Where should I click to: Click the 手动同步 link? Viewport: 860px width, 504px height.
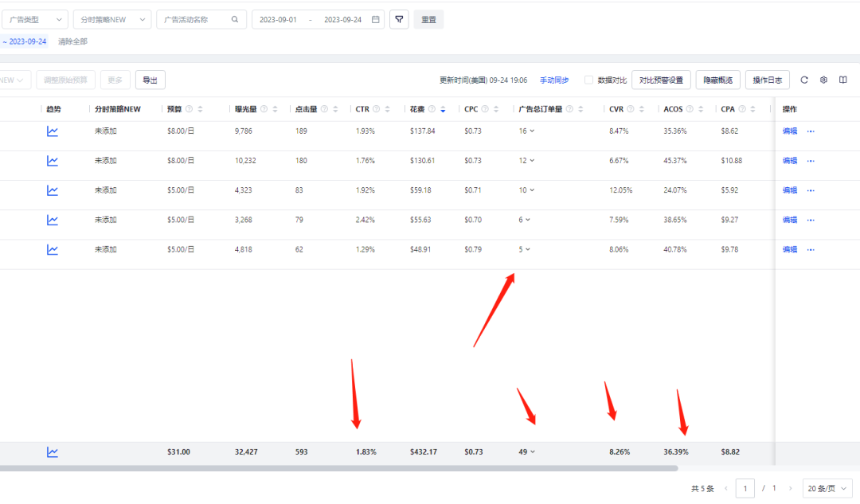click(x=554, y=80)
